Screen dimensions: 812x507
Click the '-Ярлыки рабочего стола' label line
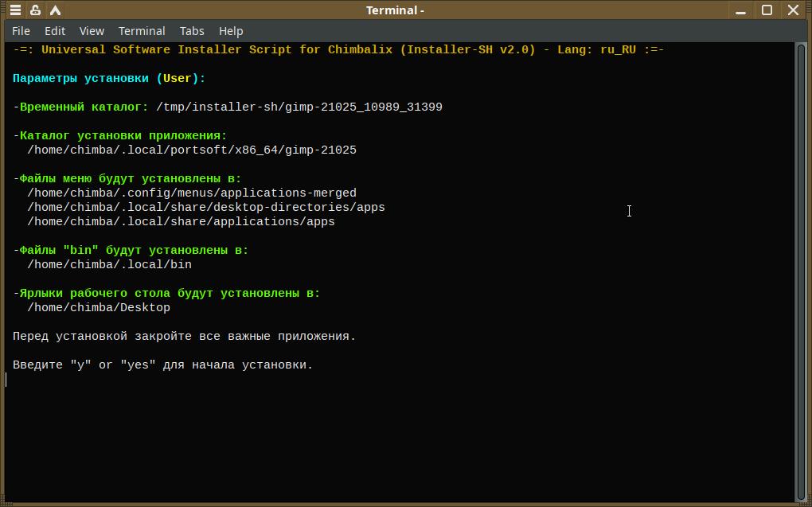coord(166,294)
